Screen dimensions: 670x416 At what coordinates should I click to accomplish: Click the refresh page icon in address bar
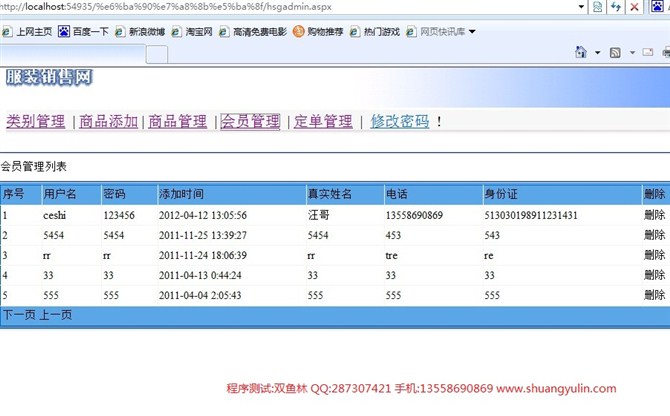[x=615, y=7]
